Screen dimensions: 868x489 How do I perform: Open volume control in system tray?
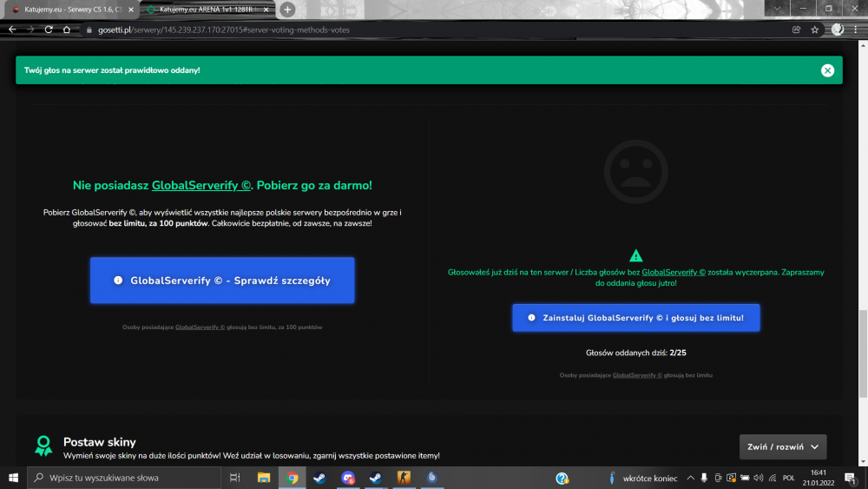coord(759,478)
